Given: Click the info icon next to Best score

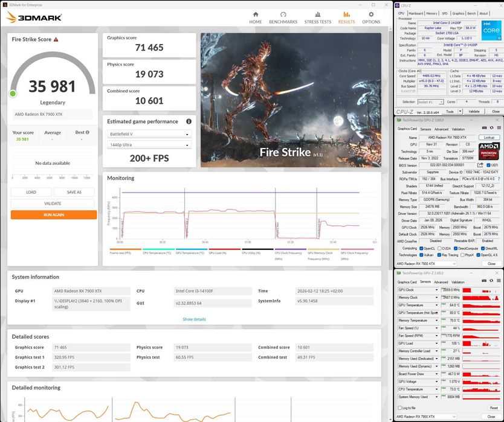Looking at the screenshot, I should click(88, 132).
